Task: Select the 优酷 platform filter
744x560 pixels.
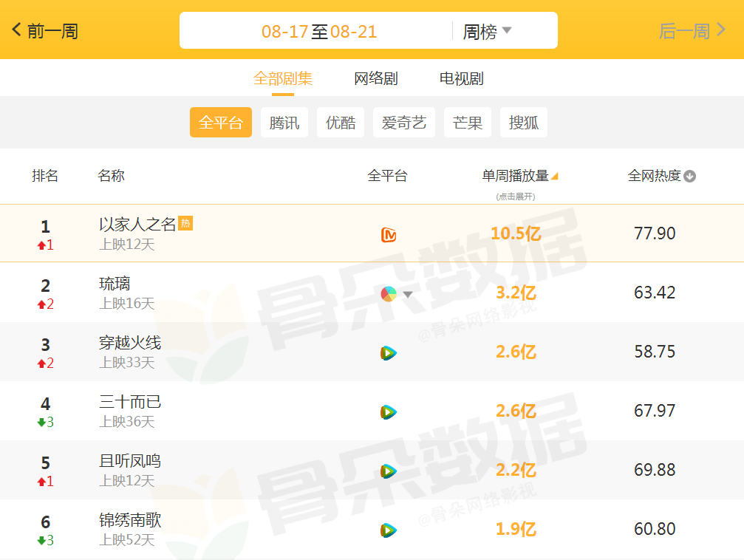Action: 341,123
